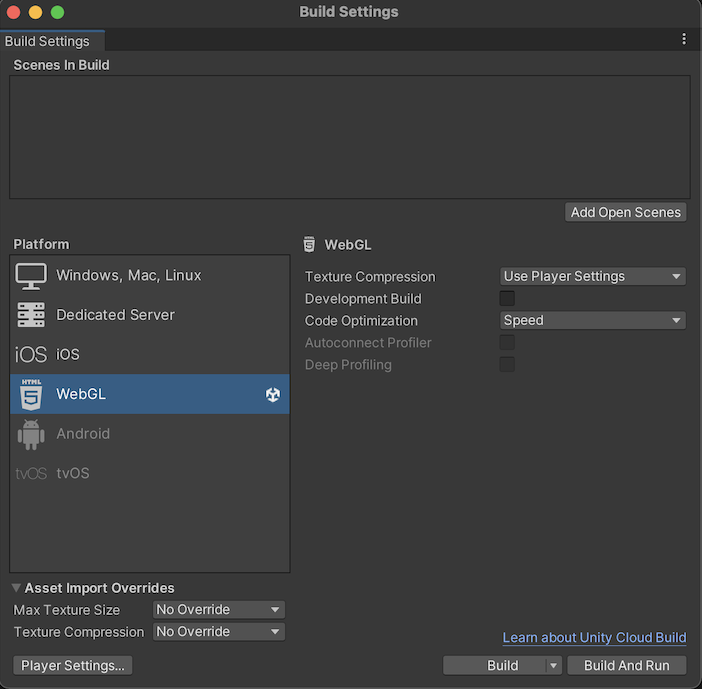The image size is (702, 689).
Task: Open the three-dot window options menu
Action: 684,39
